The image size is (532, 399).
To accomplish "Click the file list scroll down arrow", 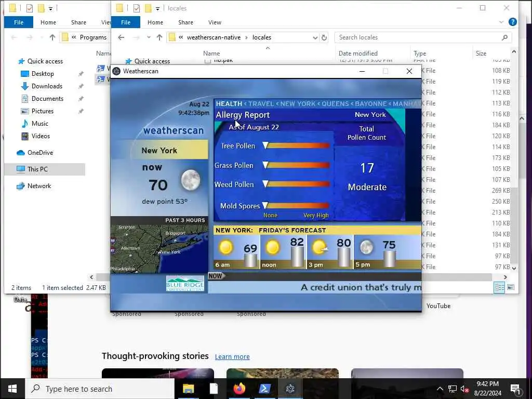I will [x=514, y=268].
